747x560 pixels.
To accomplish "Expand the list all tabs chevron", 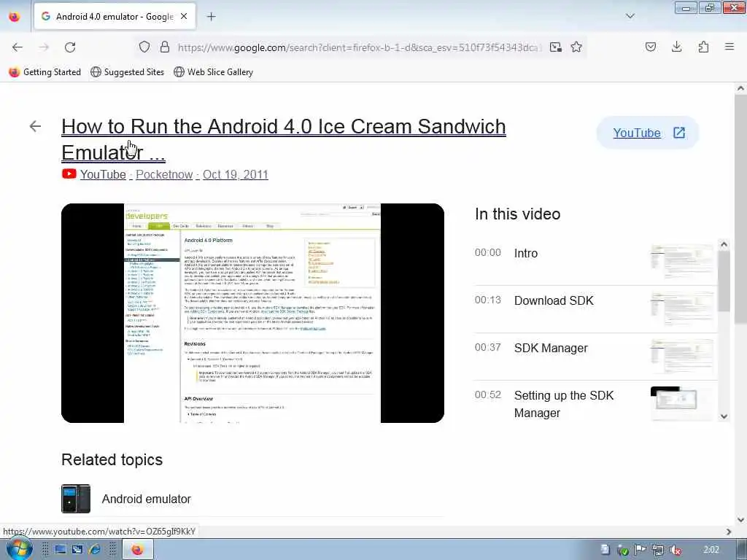I will click(630, 16).
